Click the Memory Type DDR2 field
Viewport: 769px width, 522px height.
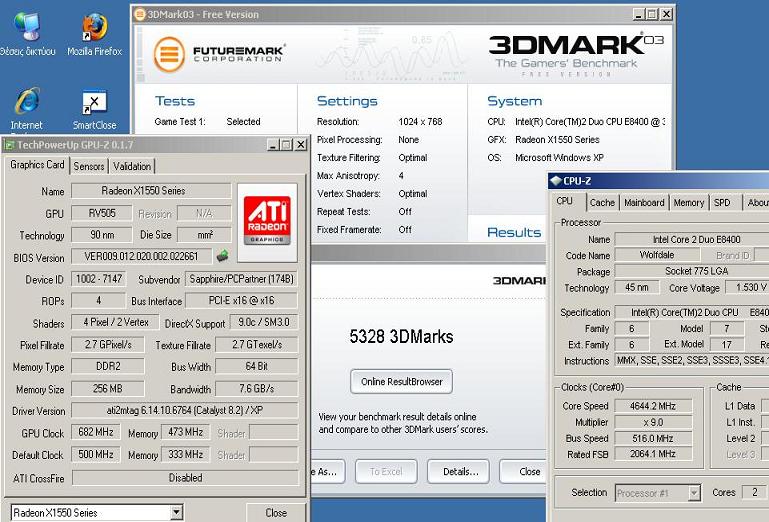coord(108,366)
